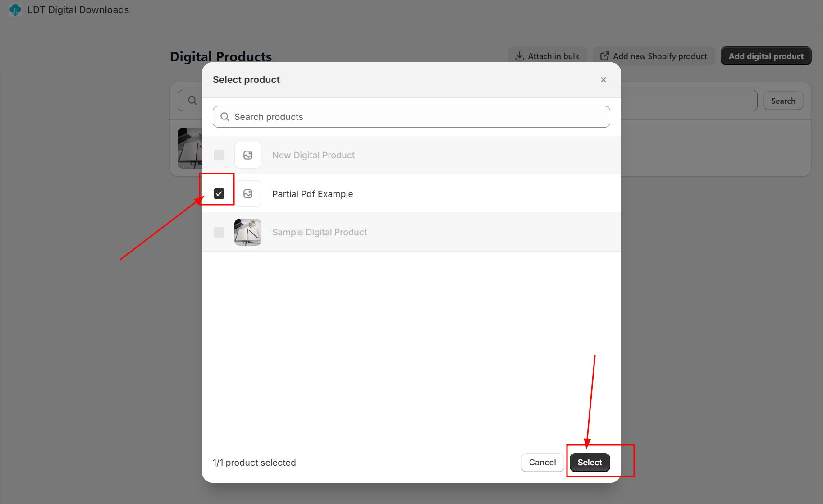Click the New Digital Product placeholder image icon
This screenshot has width=823, height=504.
(247, 155)
